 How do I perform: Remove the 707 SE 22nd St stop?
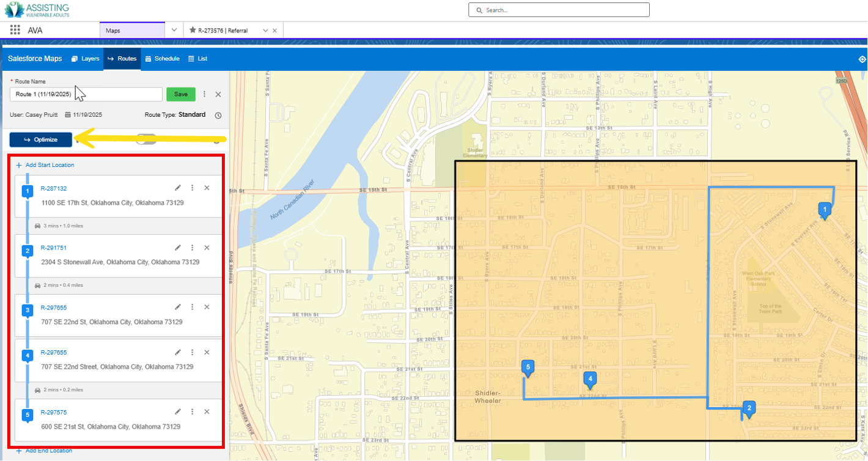point(207,307)
